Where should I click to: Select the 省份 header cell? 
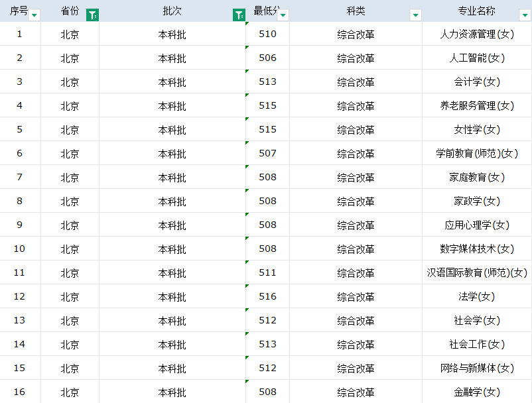(70, 11)
